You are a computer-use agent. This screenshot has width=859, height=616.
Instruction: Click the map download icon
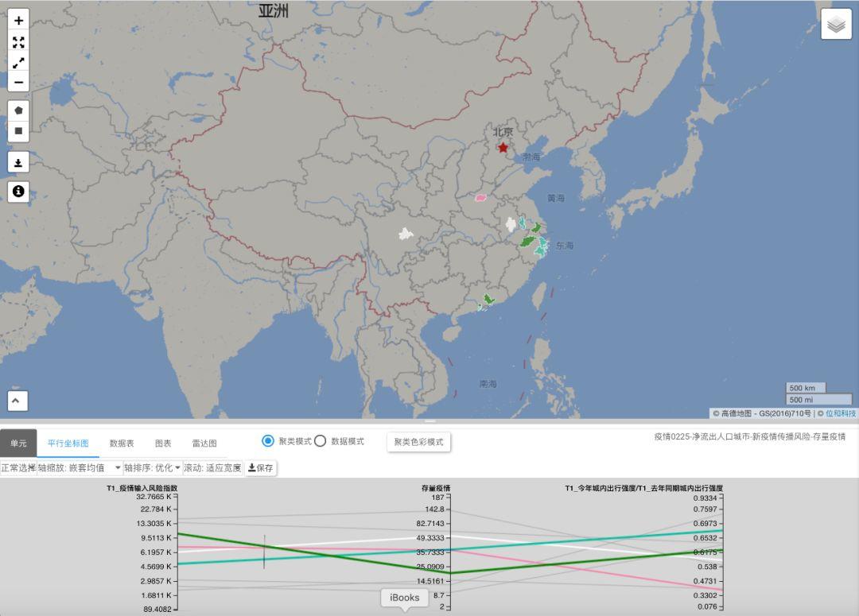[18, 163]
